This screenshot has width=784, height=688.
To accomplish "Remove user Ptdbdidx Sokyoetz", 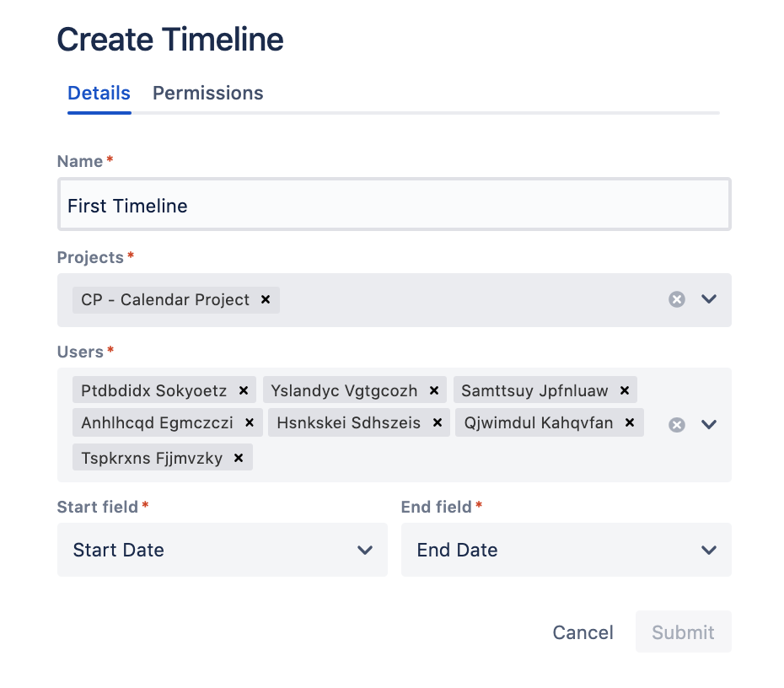I will coord(244,390).
